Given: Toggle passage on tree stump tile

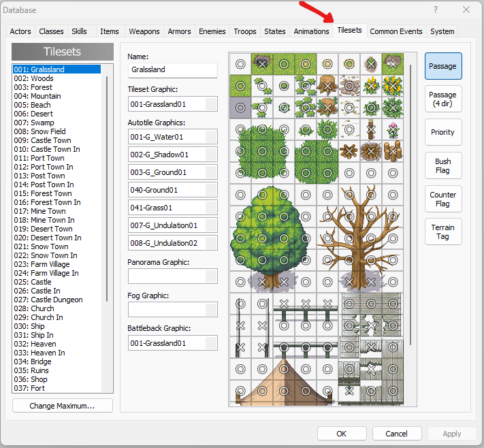Looking at the screenshot, I should point(327,86).
